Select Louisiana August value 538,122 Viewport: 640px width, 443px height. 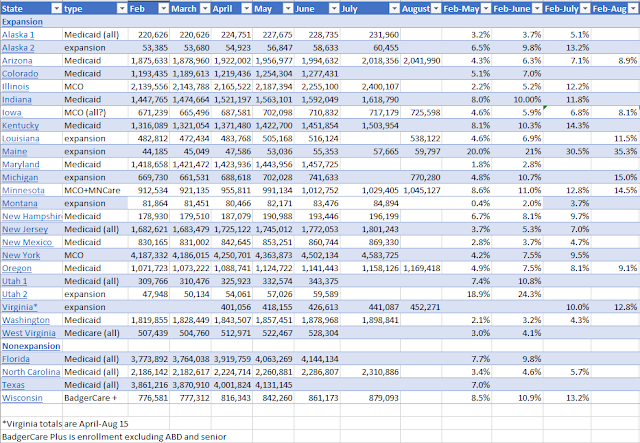[x=421, y=138]
